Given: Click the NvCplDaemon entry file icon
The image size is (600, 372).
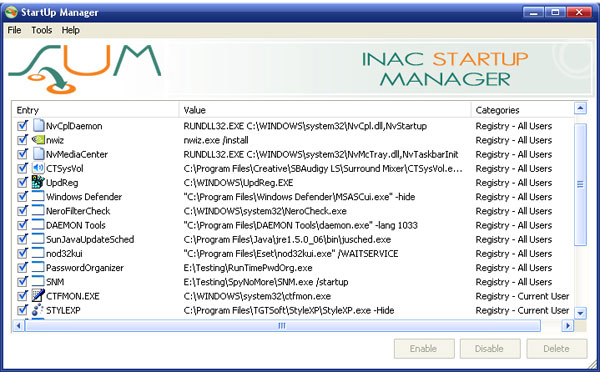Looking at the screenshot, I should point(38,125).
